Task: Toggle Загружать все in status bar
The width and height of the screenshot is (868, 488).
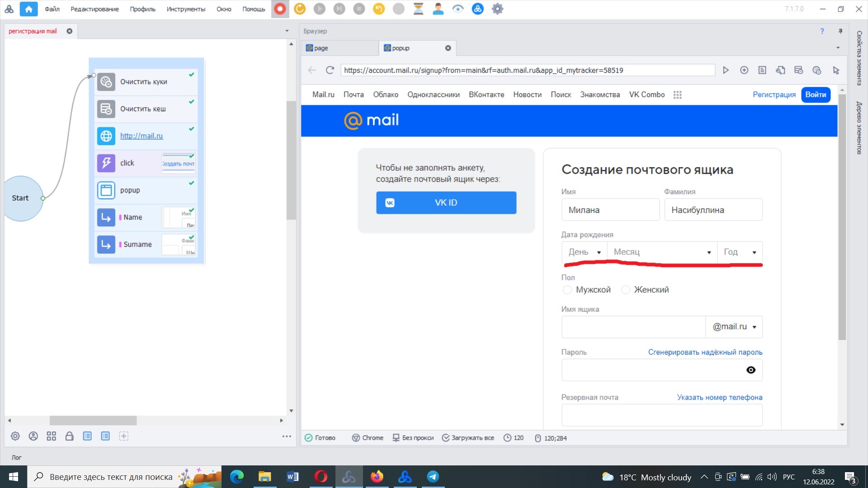Action: (x=468, y=438)
